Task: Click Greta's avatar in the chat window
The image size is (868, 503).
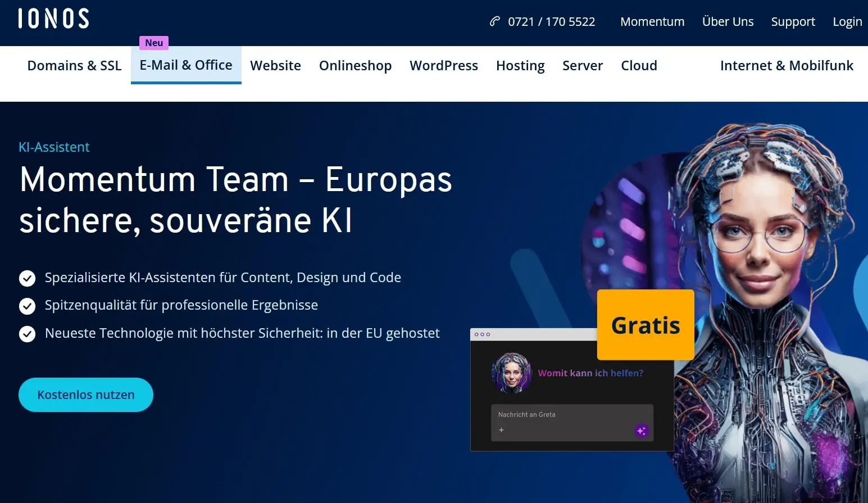Action: click(x=511, y=373)
